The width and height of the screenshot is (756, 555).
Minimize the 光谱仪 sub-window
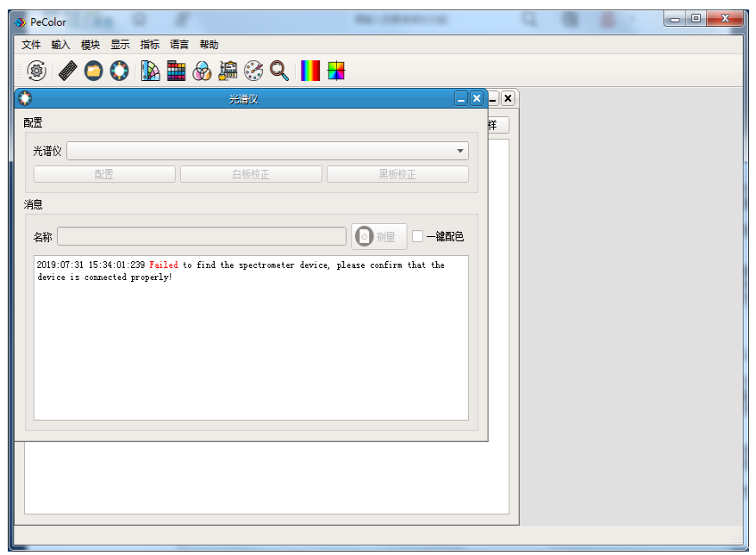tap(461, 99)
